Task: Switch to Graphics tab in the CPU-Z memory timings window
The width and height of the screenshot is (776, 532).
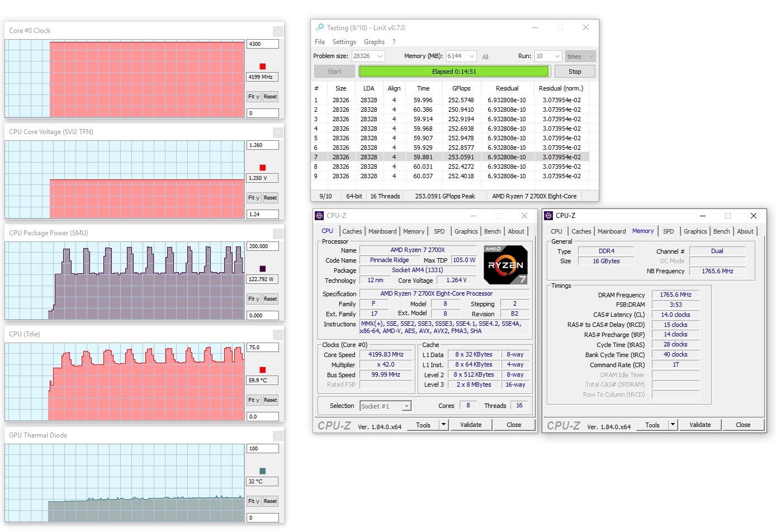Action: coord(695,231)
